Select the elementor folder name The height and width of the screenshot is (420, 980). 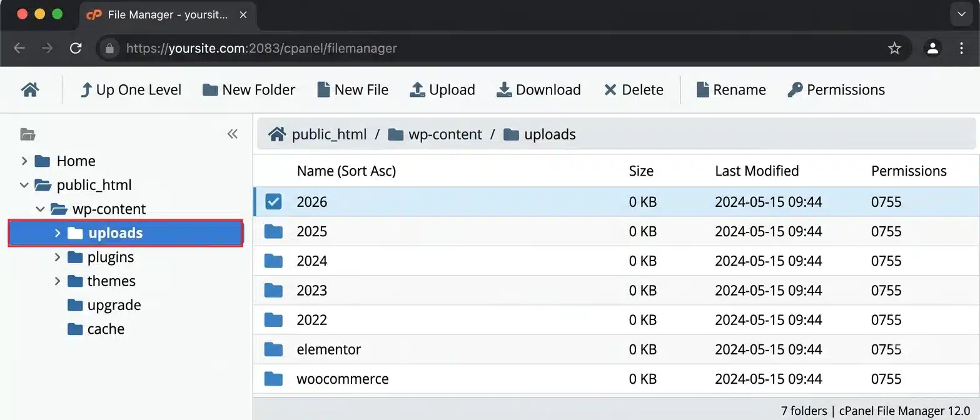329,349
